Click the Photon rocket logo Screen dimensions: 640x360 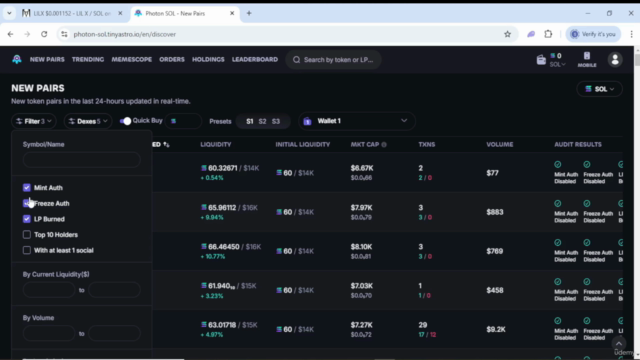17,60
